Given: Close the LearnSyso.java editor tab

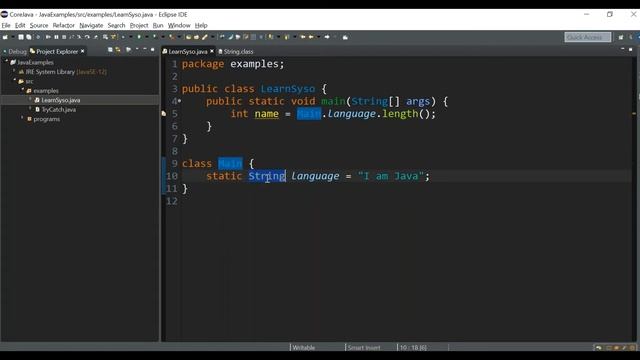Looking at the screenshot, I should click(212, 51).
